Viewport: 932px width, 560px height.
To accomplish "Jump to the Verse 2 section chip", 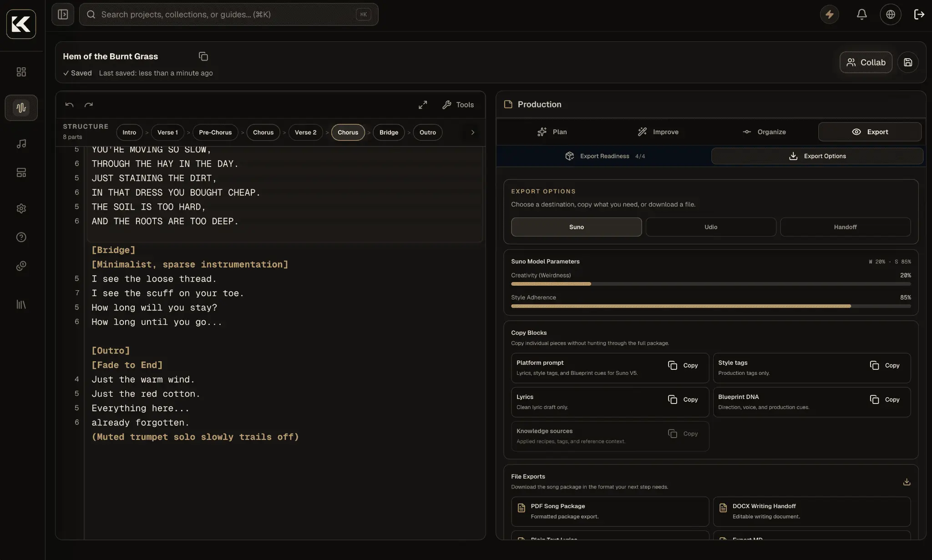I will coord(305,132).
